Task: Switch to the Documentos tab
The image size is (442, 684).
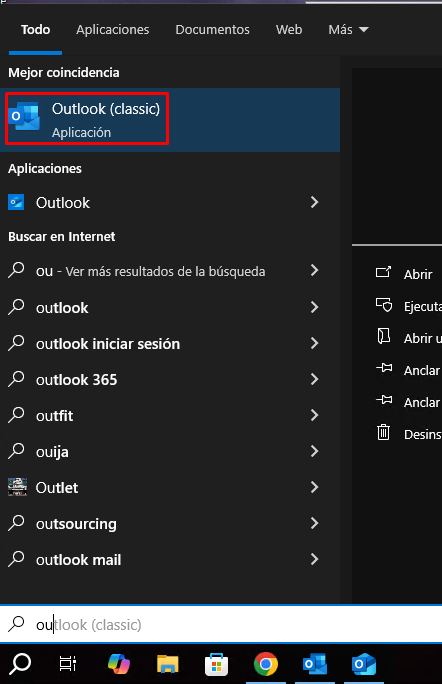Action: [x=212, y=30]
